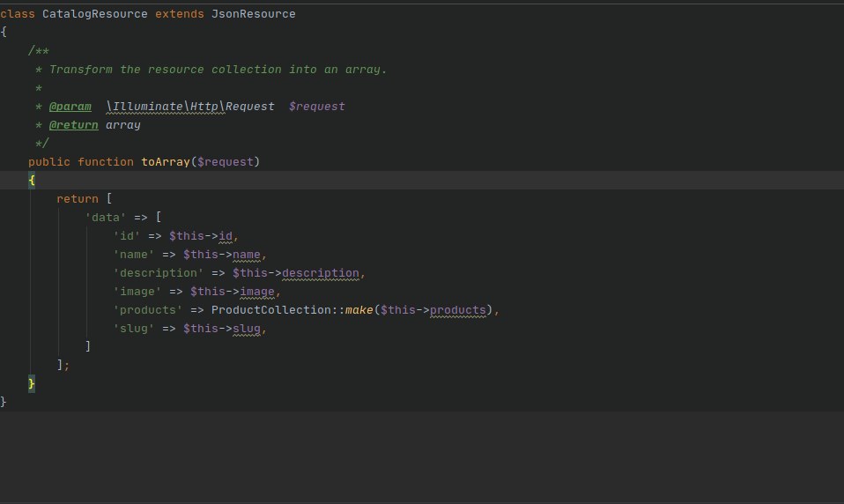
Task: Click the 'function' keyword
Action: click(x=106, y=162)
